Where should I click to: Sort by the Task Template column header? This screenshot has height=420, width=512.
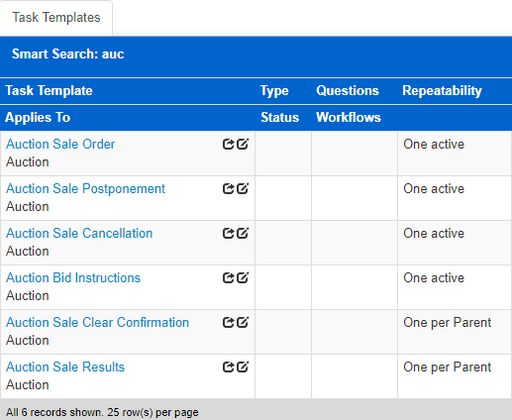click(49, 90)
